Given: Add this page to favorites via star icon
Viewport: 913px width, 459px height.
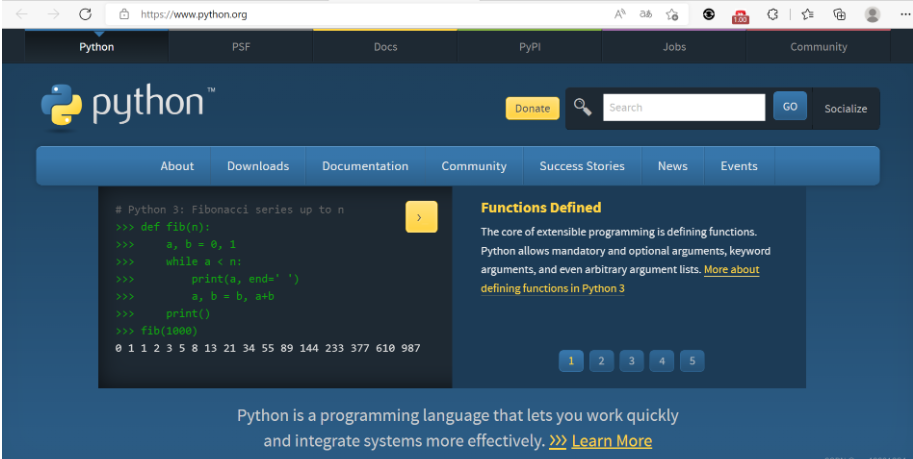Looking at the screenshot, I should pos(673,14).
